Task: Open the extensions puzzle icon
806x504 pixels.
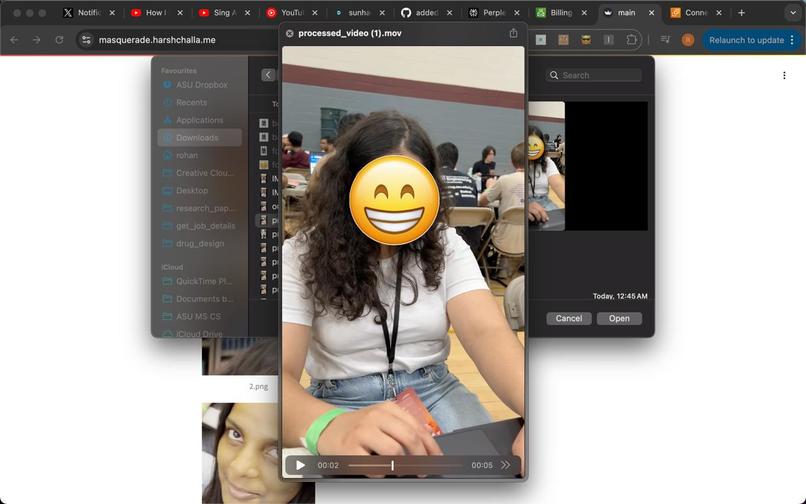Action: click(x=631, y=40)
